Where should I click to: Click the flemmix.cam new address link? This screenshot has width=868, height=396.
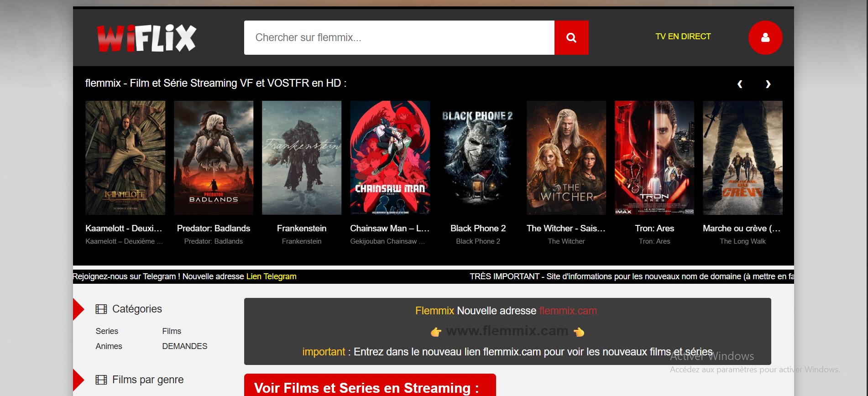pyautogui.click(x=568, y=311)
